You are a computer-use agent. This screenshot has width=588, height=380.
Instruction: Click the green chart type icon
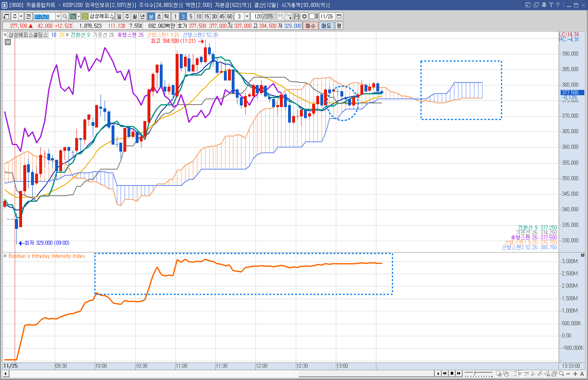73,16
